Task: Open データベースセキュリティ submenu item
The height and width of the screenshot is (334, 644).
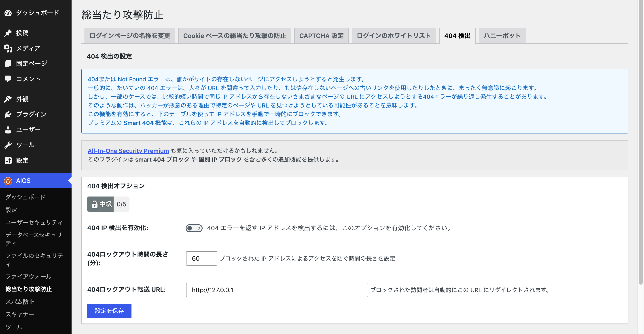Action: [x=34, y=239]
